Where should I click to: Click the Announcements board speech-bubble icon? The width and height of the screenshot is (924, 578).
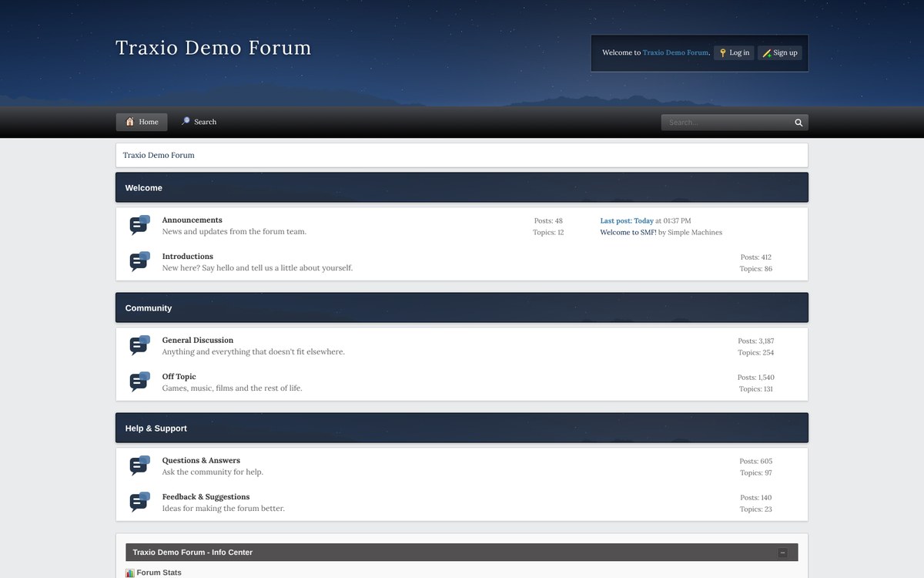coord(139,225)
